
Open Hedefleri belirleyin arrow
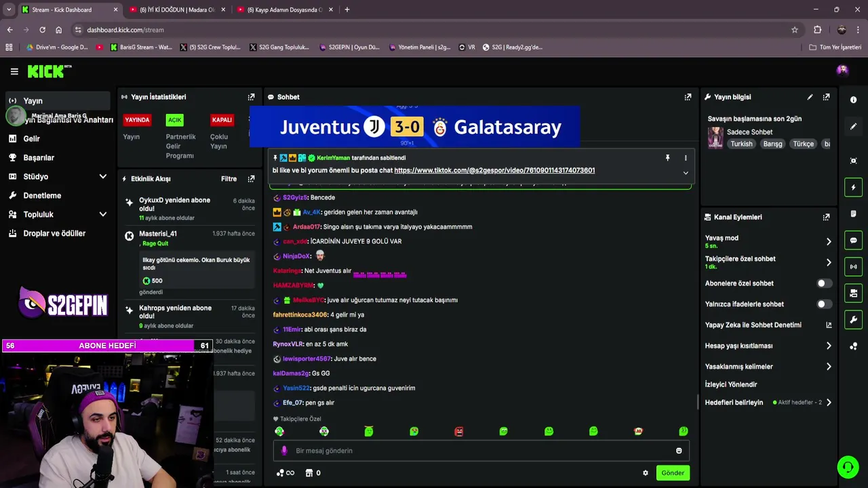(829, 403)
